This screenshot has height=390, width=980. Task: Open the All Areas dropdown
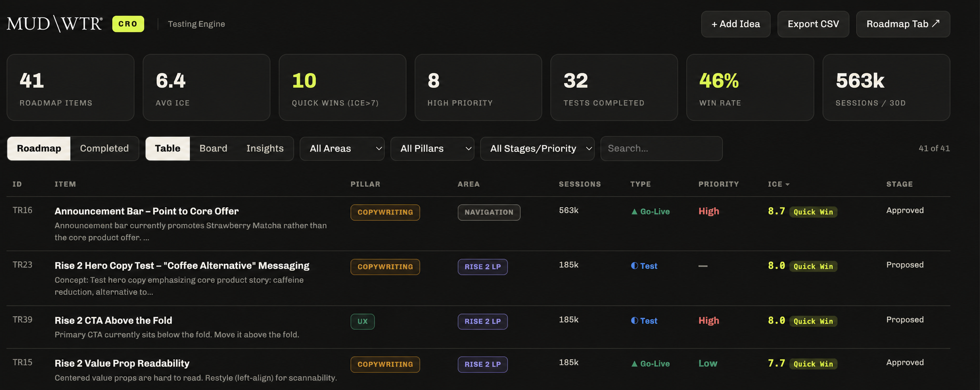[342, 148]
